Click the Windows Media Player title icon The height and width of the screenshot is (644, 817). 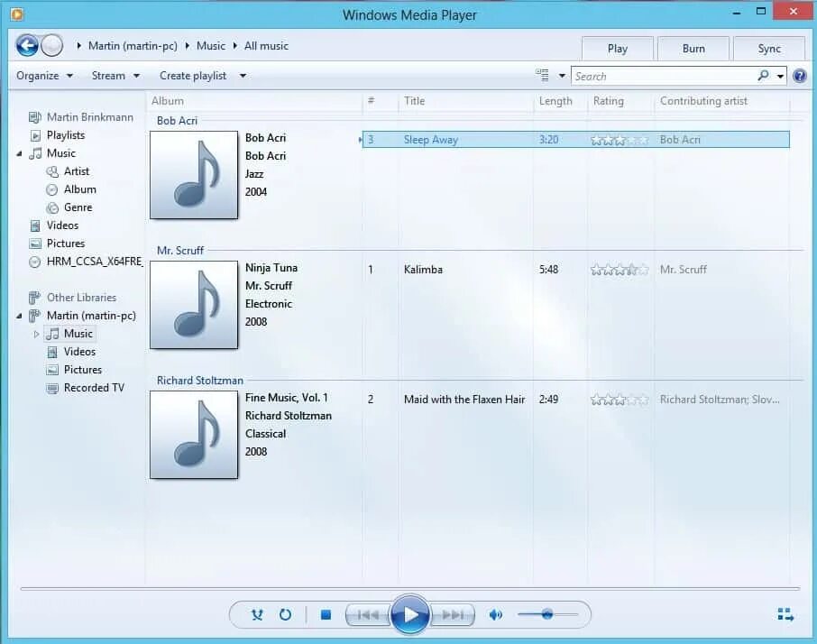coord(16,14)
